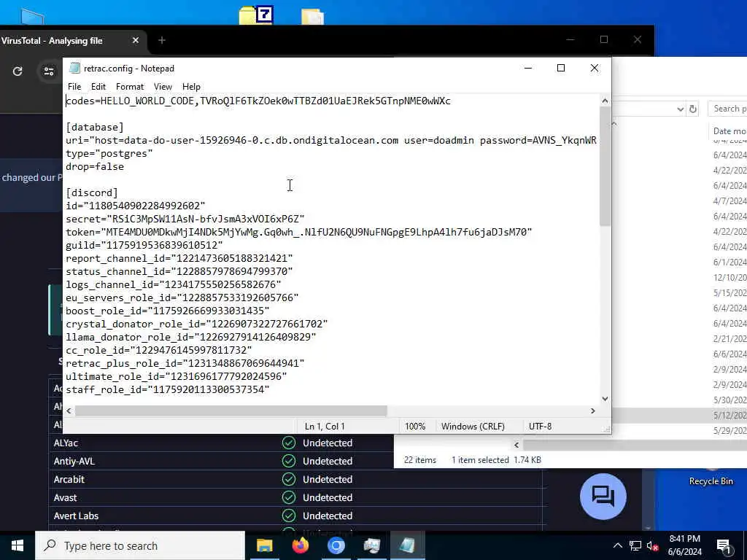This screenshot has height=560, width=747.
Task: Click Arcabit Undetected check icon
Action: (x=289, y=479)
